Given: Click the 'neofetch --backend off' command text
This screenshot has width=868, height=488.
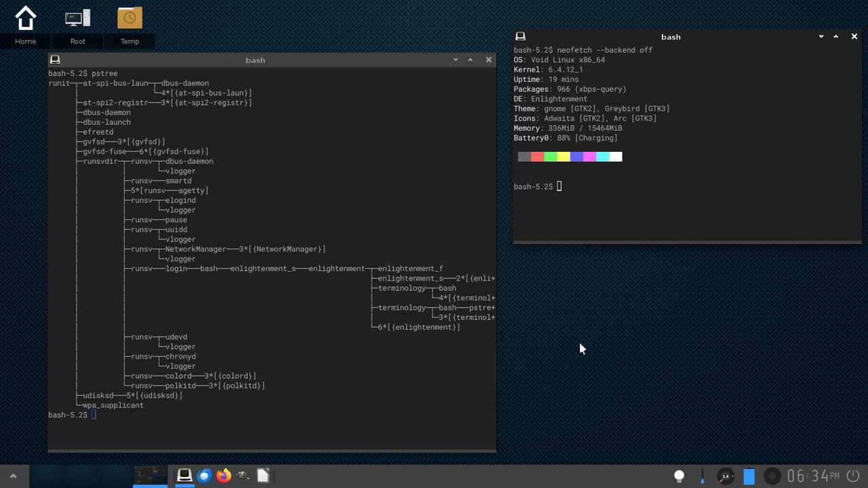Looking at the screenshot, I should [605, 50].
